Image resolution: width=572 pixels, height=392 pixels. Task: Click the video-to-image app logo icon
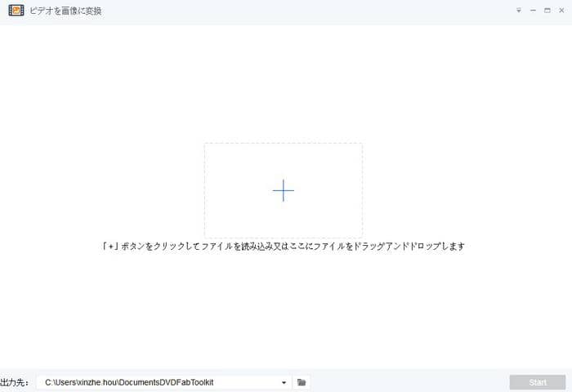pos(16,11)
